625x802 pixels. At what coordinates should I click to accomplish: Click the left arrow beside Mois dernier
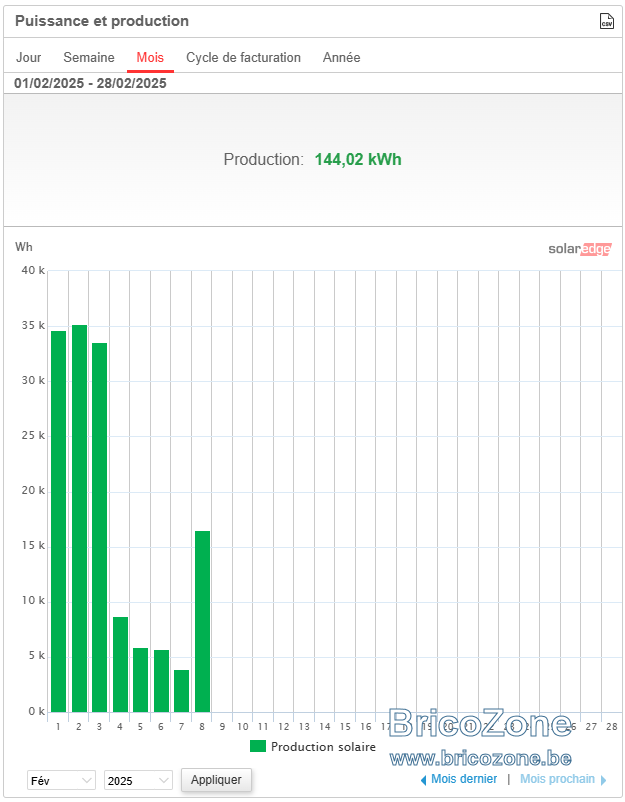[x=423, y=780]
